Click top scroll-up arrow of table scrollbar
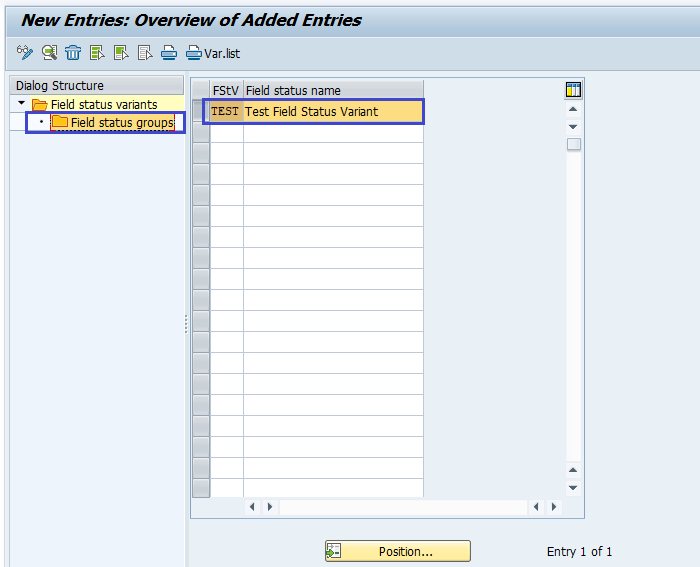The image size is (700, 567). pos(573,109)
